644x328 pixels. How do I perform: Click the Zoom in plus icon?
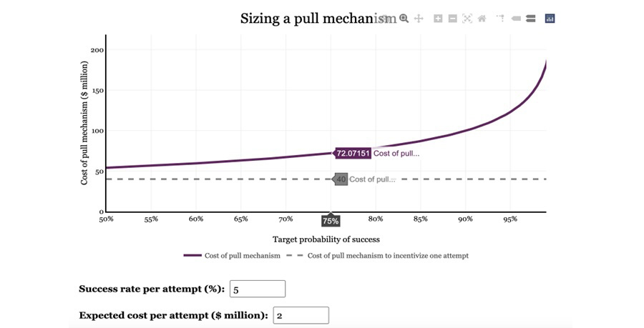click(x=438, y=19)
